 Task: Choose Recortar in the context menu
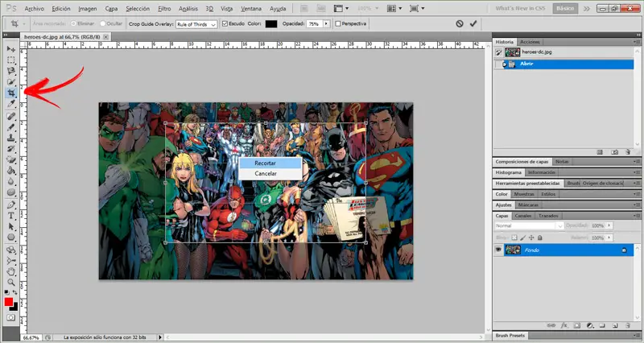click(x=266, y=163)
